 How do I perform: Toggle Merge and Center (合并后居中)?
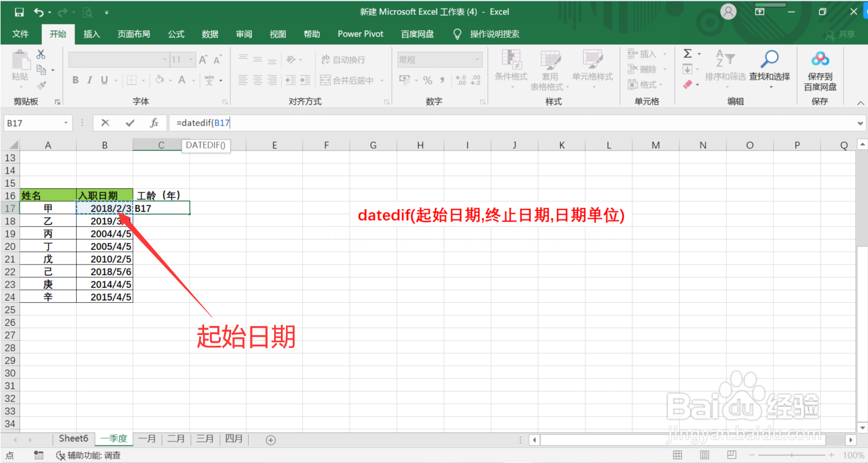click(347, 80)
